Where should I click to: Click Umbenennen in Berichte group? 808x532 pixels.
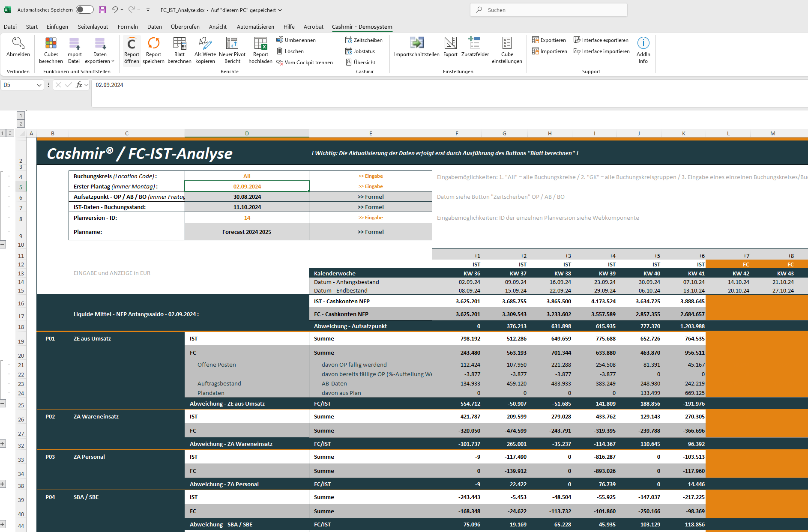(x=296, y=40)
